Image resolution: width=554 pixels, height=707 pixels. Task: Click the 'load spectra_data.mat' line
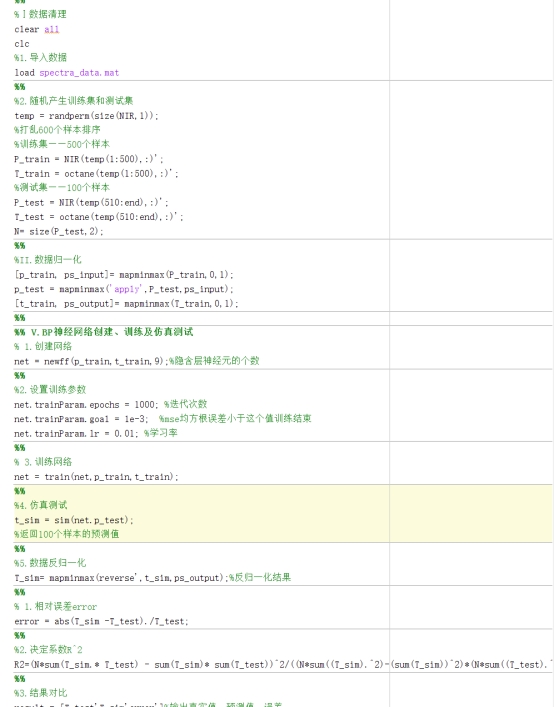point(67,73)
